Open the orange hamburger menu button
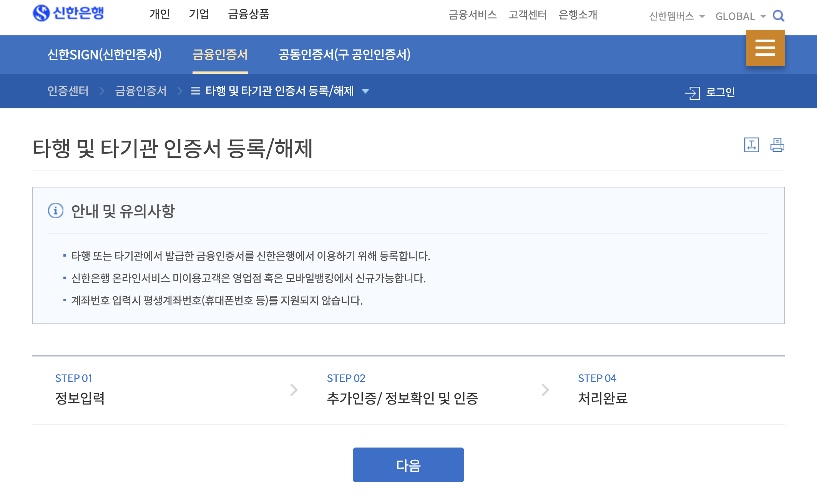The image size is (817, 504). [x=765, y=48]
